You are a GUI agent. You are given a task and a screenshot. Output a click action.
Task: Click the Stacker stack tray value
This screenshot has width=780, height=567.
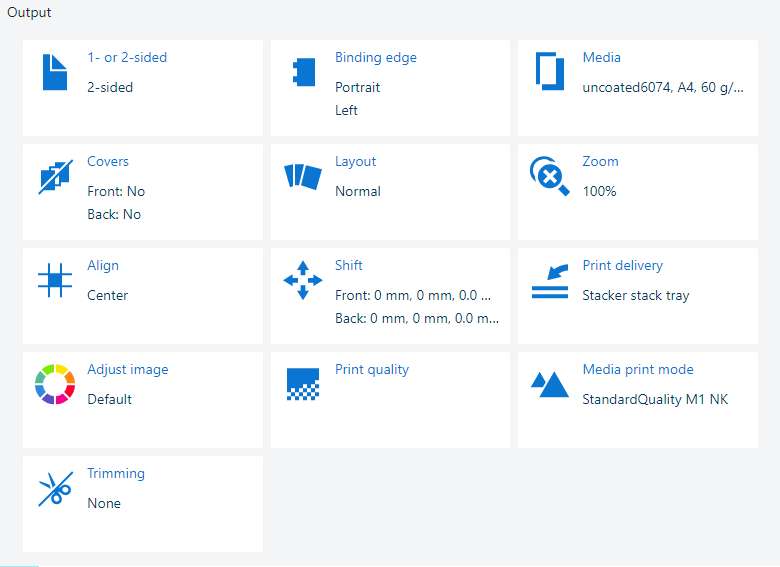click(636, 295)
